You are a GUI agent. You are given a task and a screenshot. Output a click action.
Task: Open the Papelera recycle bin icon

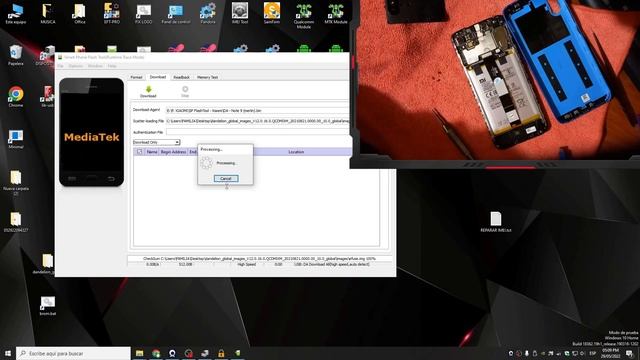pyautogui.click(x=16, y=56)
